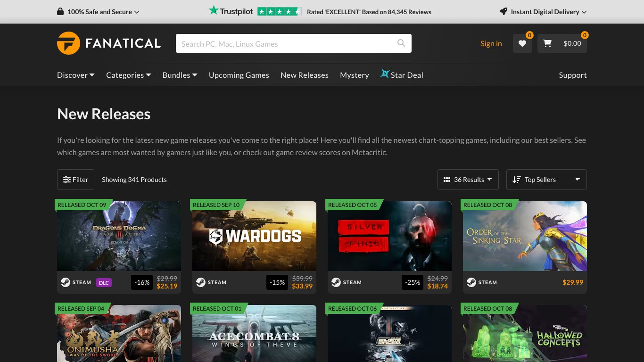Expand Instant Digital Delivery dropdown
Viewport: 644px width, 362px height.
[543, 12]
